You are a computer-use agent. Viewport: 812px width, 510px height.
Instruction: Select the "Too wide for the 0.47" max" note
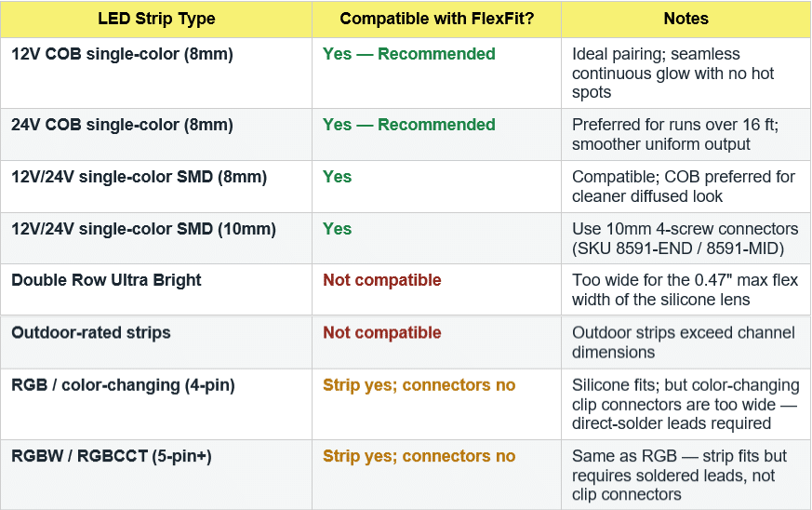[685, 290]
